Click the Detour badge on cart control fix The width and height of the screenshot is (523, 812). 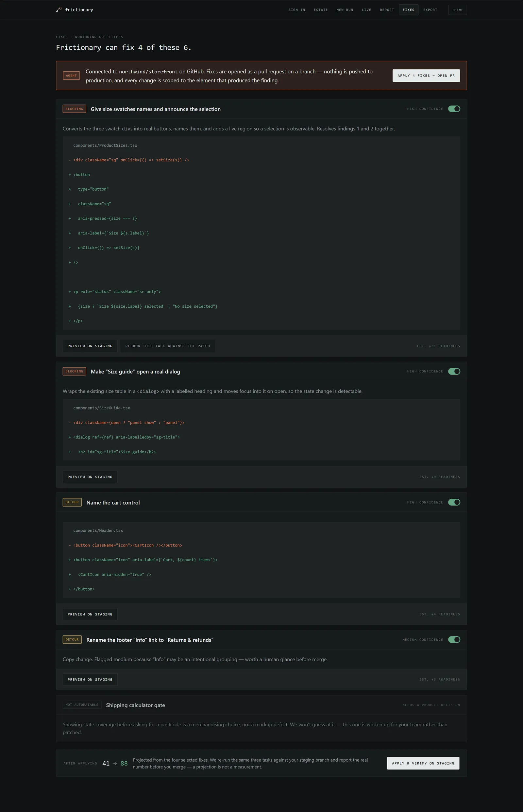[x=72, y=502]
